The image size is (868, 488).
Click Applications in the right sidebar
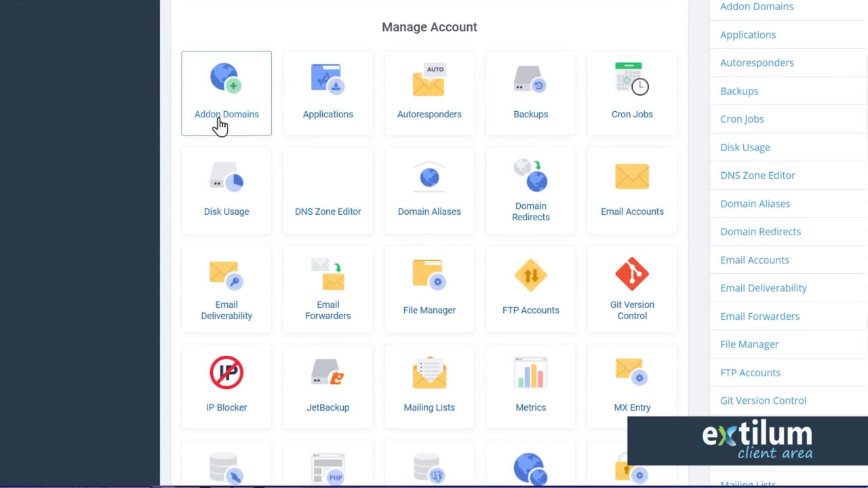tap(748, 34)
